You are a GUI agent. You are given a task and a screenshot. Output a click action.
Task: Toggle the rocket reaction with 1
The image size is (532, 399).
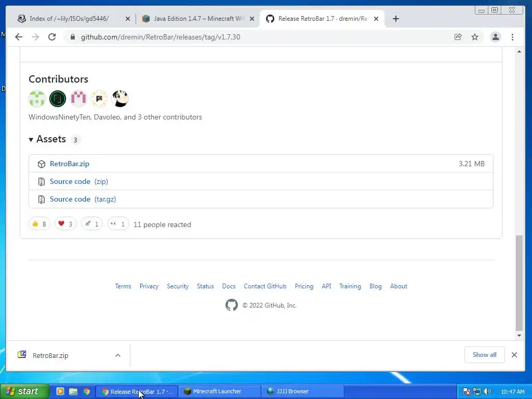click(x=91, y=224)
